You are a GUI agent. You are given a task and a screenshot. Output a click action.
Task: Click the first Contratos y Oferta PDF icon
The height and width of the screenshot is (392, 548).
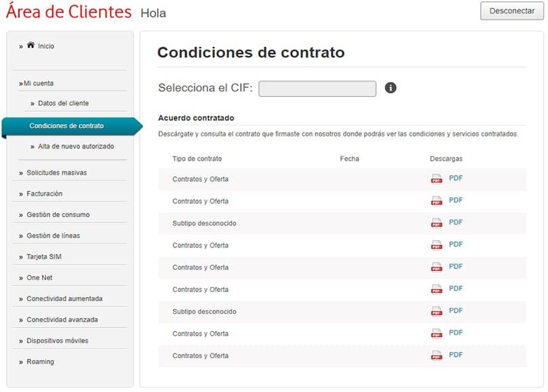click(436, 178)
